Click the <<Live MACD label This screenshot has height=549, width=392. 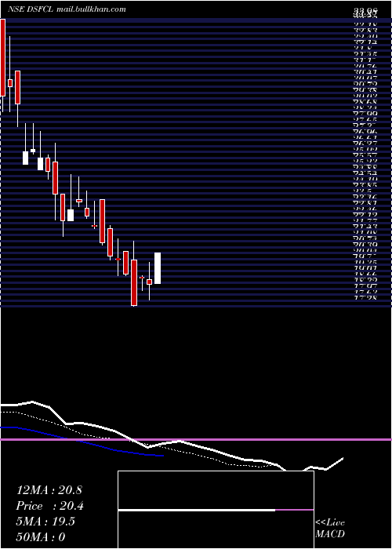point(330,528)
